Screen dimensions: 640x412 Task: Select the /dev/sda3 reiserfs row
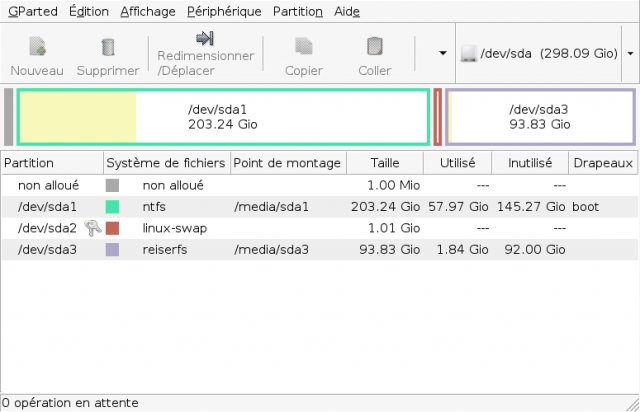(x=320, y=249)
